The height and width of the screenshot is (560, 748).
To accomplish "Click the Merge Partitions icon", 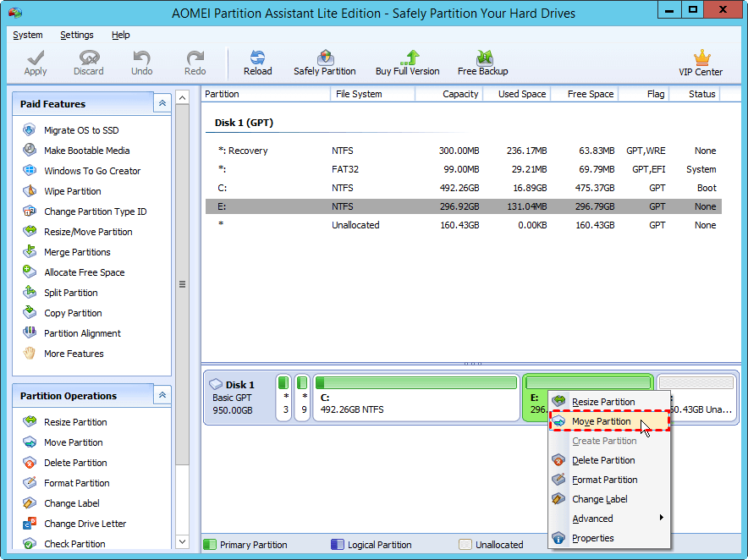I will pos(29,251).
